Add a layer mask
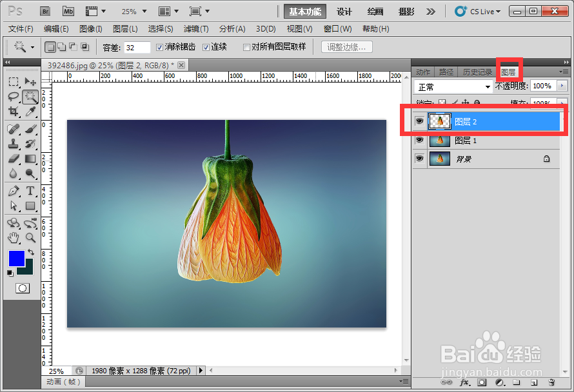The width and height of the screenshot is (574, 392). (x=482, y=382)
